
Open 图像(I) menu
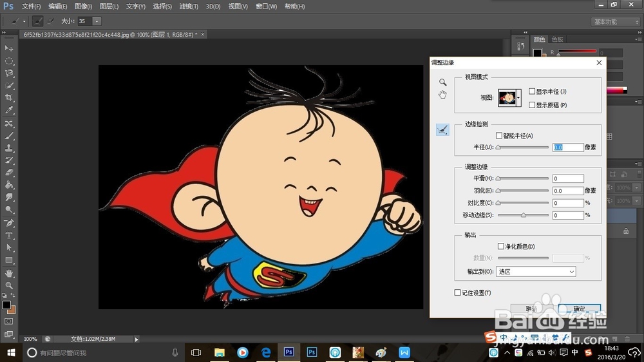(x=83, y=6)
